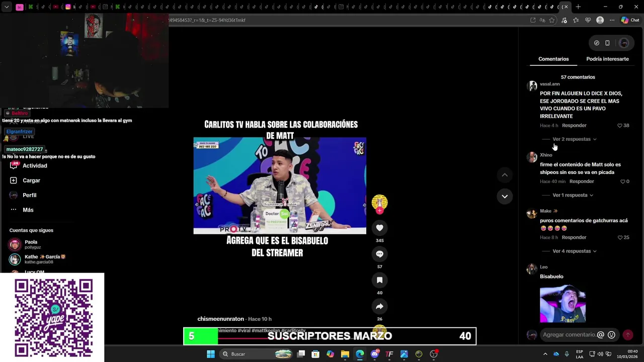Open Kathe García followed account
644x362 pixels.
[x=38, y=259]
